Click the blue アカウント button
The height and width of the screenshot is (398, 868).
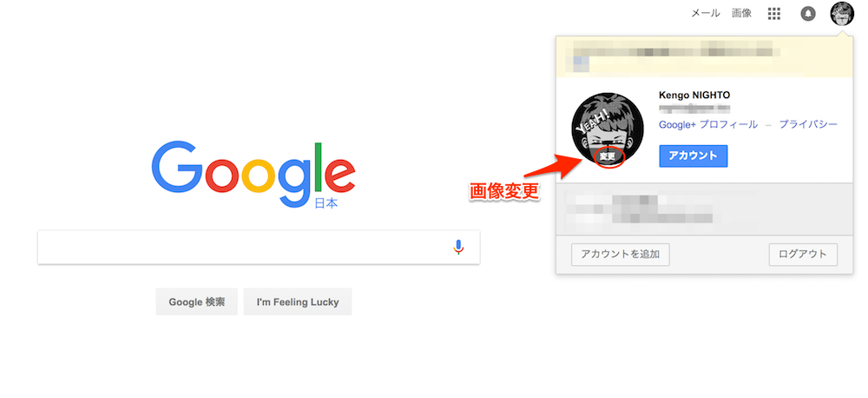pyautogui.click(x=693, y=156)
